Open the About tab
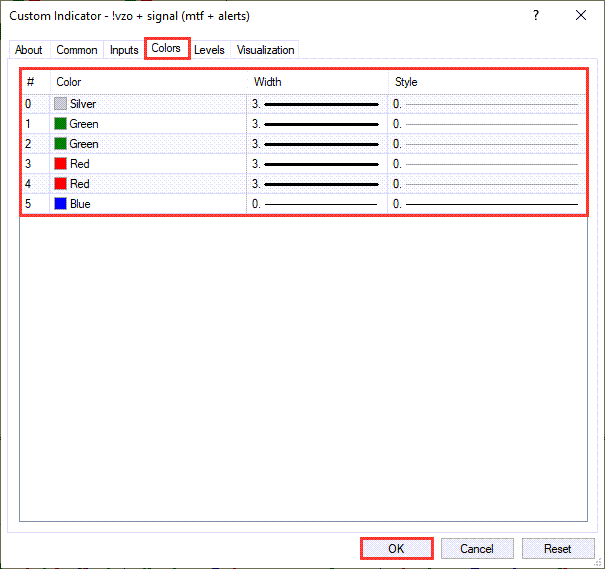 point(29,50)
